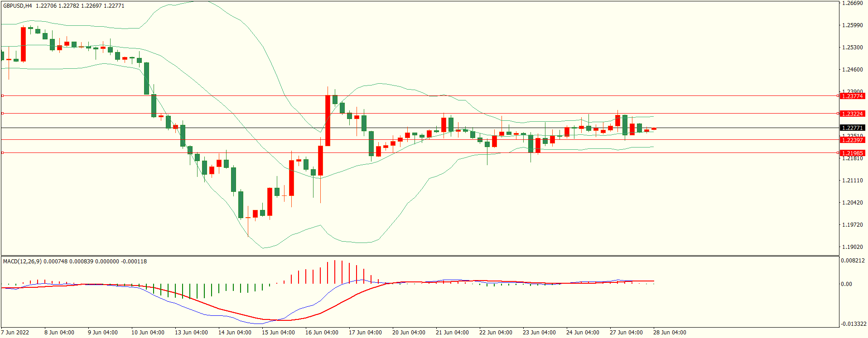Click the red 1.23774 price label
This screenshot has width=868, height=338.
click(x=852, y=96)
